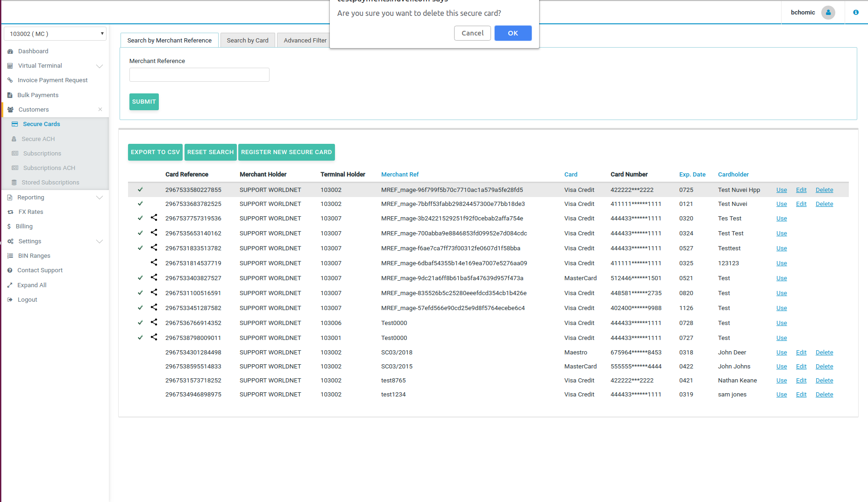
Task: Click the Merchant Reference input field
Action: click(199, 75)
